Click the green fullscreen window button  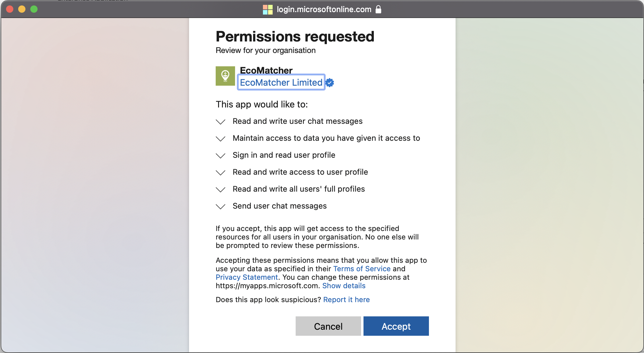click(34, 9)
